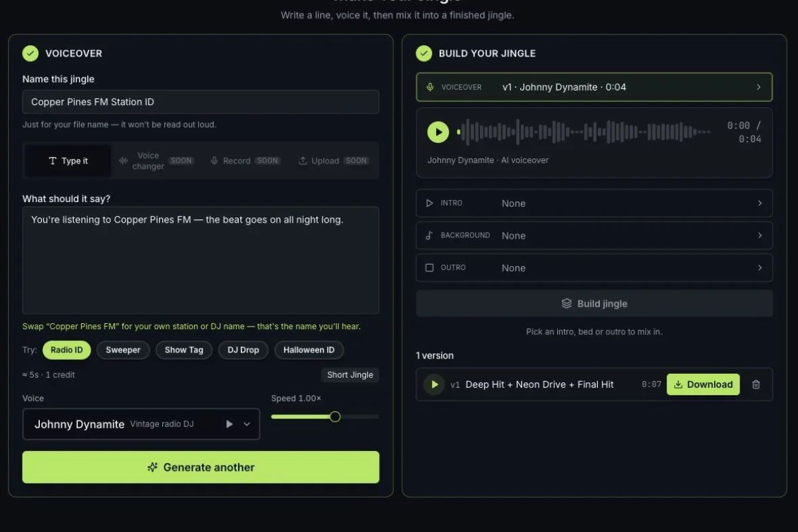Preview the Johnny Dynamite voice sample
The image size is (798, 532).
229,424
